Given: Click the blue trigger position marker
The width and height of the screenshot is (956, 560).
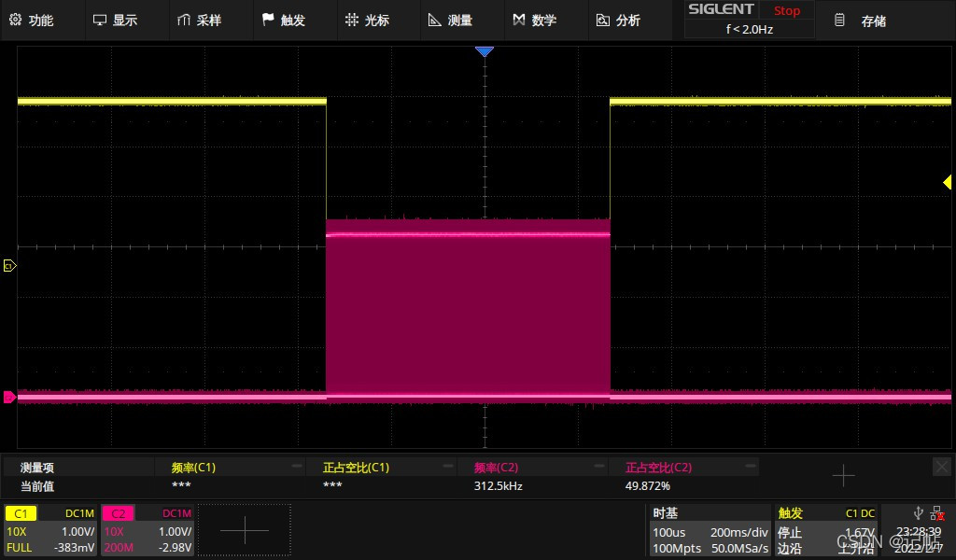Looking at the screenshot, I should tap(485, 51).
